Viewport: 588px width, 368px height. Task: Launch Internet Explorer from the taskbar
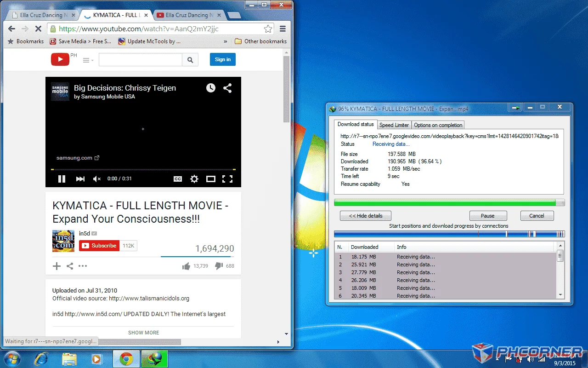pos(41,358)
